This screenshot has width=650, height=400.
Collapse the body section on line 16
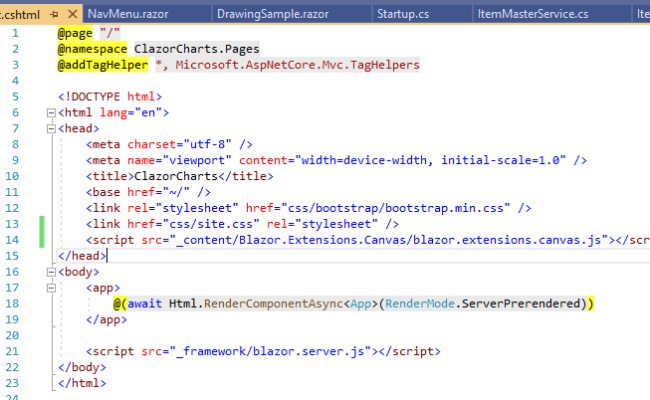tap(51, 272)
